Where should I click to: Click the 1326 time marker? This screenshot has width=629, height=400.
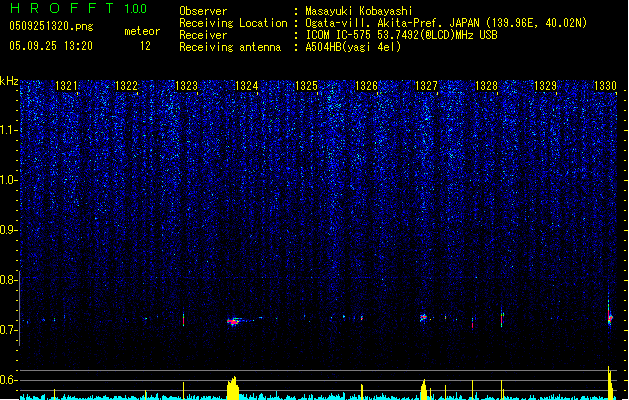366,86
